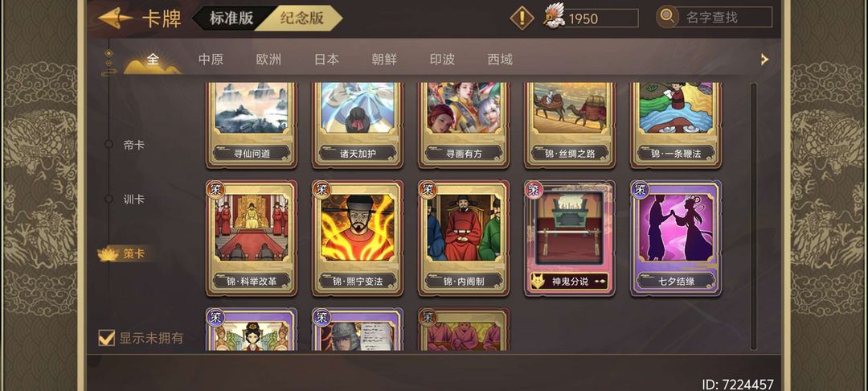The width and height of the screenshot is (868, 391).
Task: Click the card list vertical scrollbar
Action: click(753, 216)
